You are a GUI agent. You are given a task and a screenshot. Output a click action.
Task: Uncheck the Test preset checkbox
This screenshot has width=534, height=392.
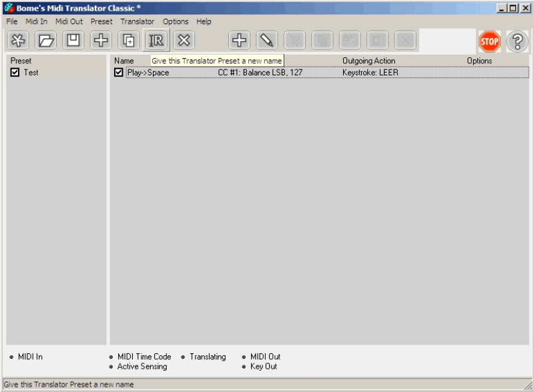[x=15, y=73]
